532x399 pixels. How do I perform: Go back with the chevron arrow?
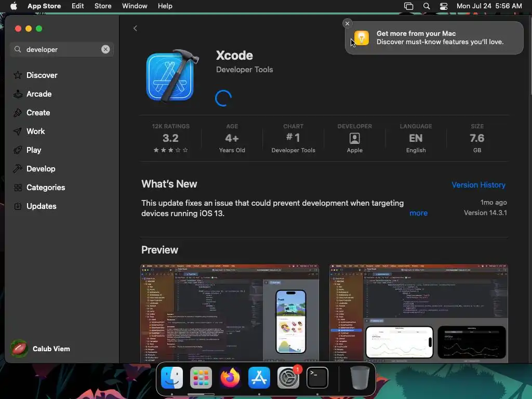click(x=135, y=28)
